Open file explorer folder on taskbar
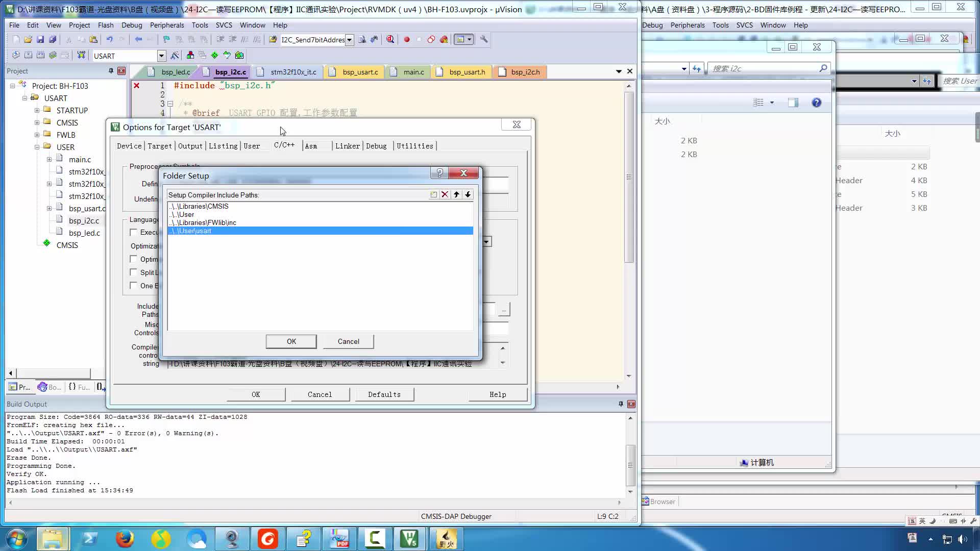 53,539
